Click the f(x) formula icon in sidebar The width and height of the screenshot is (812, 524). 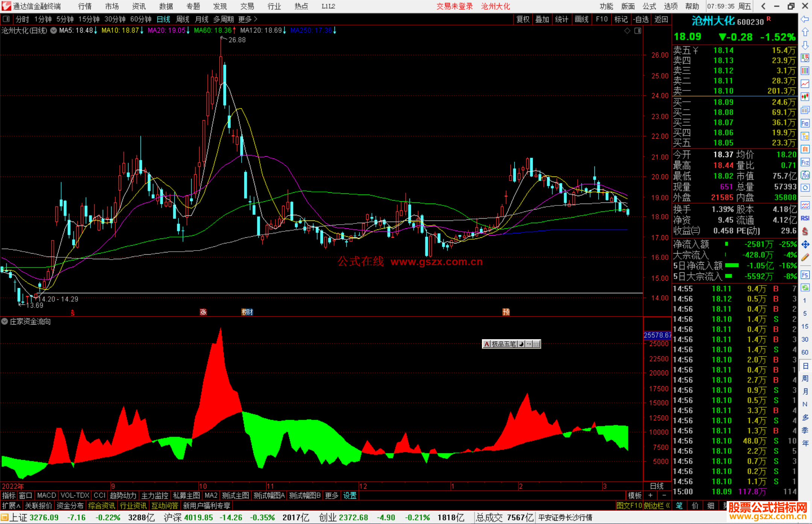coord(805,175)
